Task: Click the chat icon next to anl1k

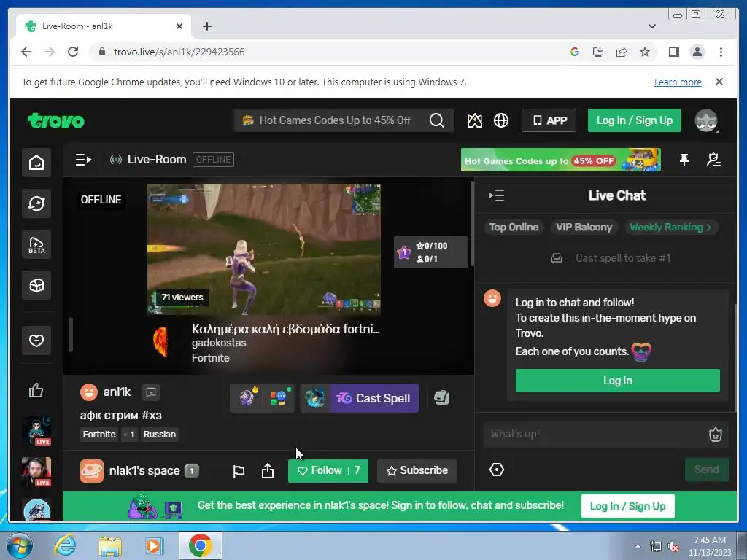Action: point(151,392)
